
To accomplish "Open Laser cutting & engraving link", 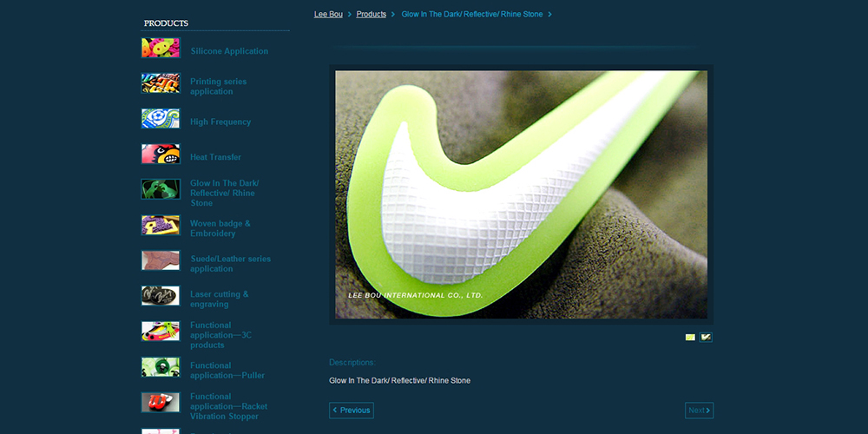I will point(220,299).
